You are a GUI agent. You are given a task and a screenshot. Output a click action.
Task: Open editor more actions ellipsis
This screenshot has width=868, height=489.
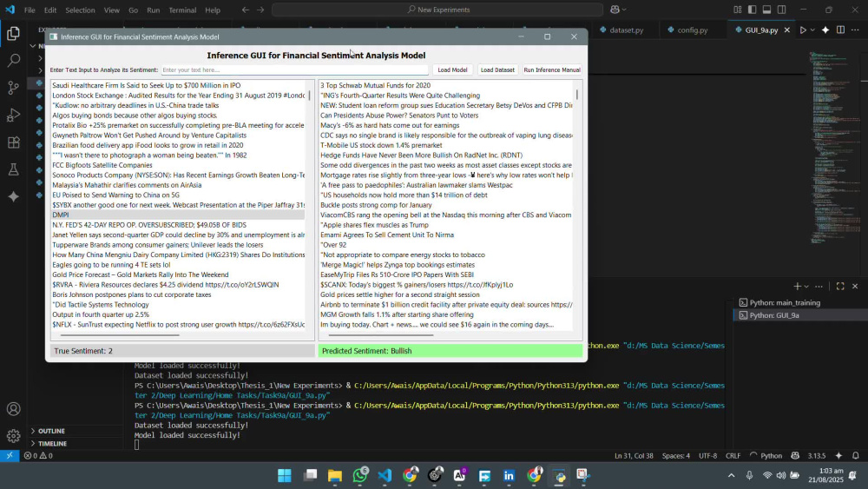(855, 30)
